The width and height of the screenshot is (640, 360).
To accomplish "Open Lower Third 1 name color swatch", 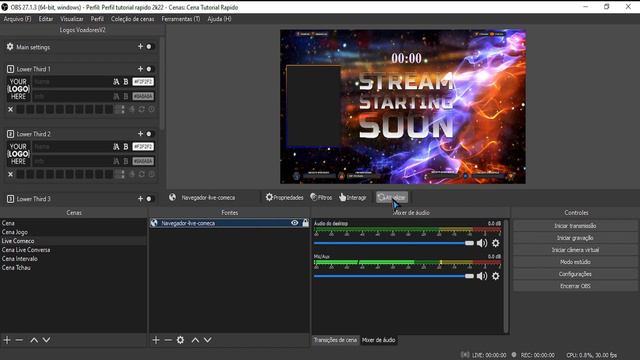I will [143, 82].
